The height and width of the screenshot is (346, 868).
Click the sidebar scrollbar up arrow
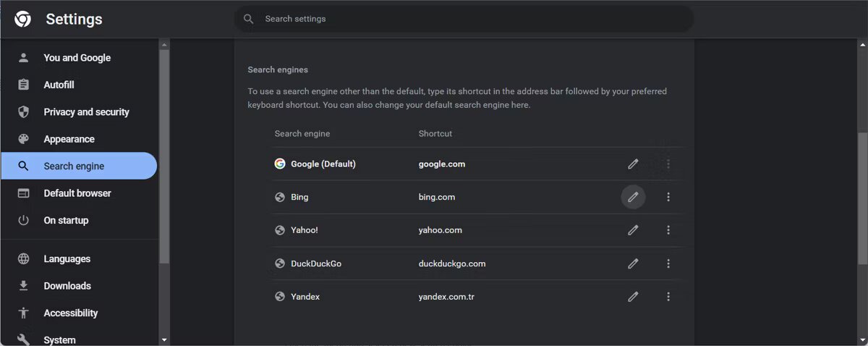[x=164, y=44]
